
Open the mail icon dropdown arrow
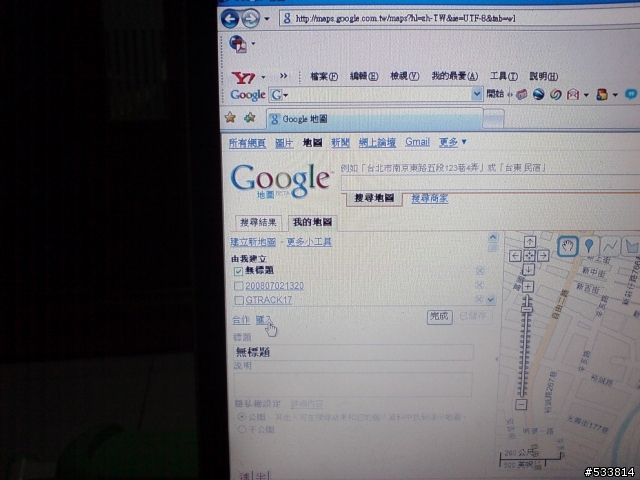point(586,95)
